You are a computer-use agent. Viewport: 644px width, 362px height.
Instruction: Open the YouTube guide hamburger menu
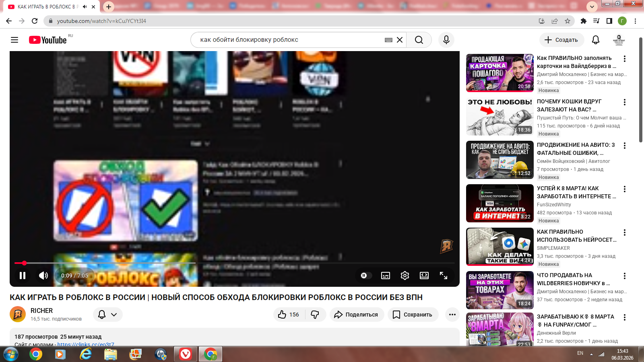(x=14, y=40)
